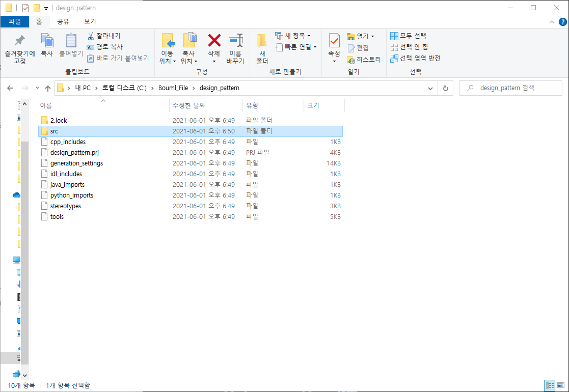Sort by Type (유형) column
This screenshot has height=392, width=569.
[x=273, y=105]
